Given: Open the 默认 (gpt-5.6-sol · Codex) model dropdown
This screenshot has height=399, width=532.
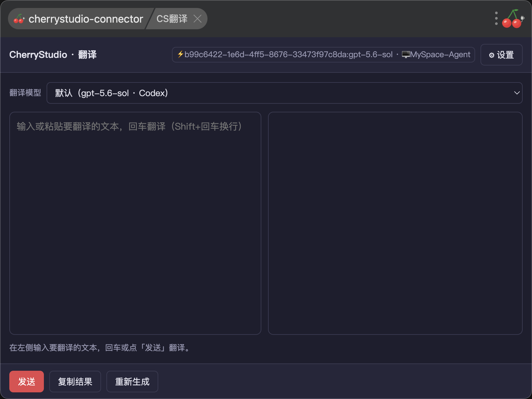Looking at the screenshot, I should click(x=284, y=93).
